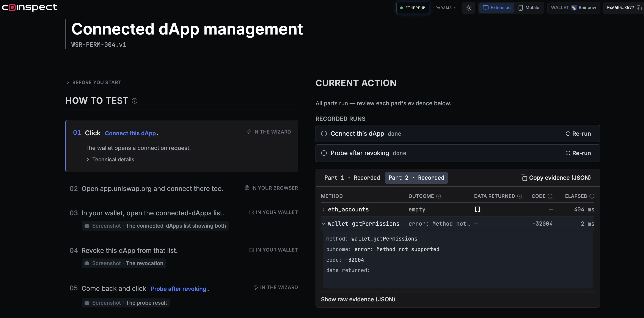Image resolution: width=644 pixels, height=318 pixels.
Task: Open the WALLET Rainbow selector
Action: 573,8
